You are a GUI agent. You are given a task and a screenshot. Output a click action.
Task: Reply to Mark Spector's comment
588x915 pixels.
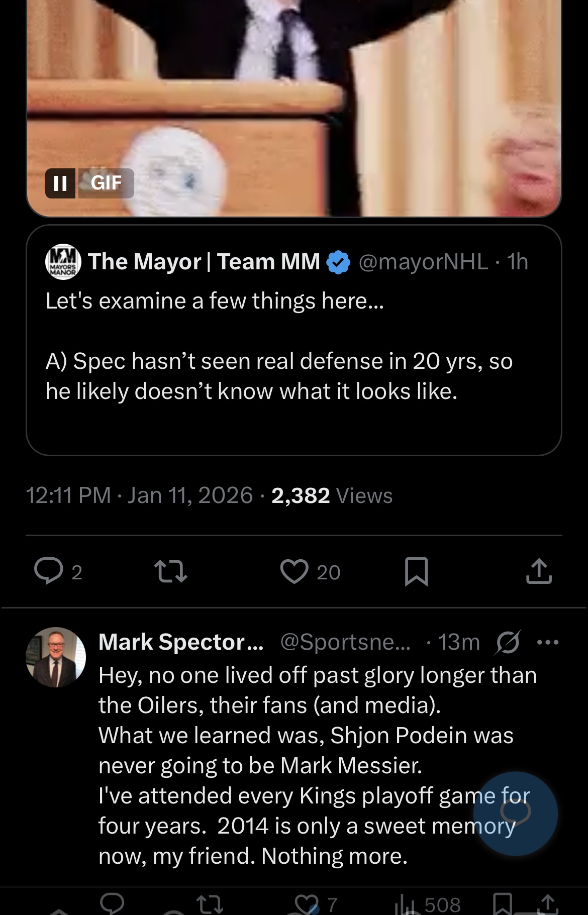point(112,904)
